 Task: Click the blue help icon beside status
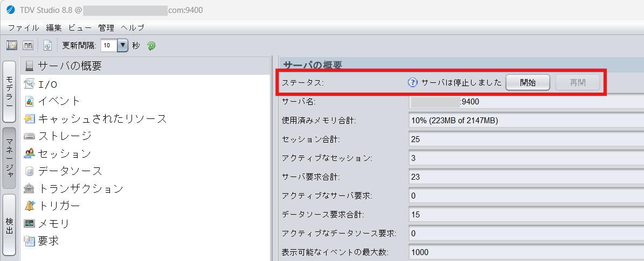click(x=412, y=83)
